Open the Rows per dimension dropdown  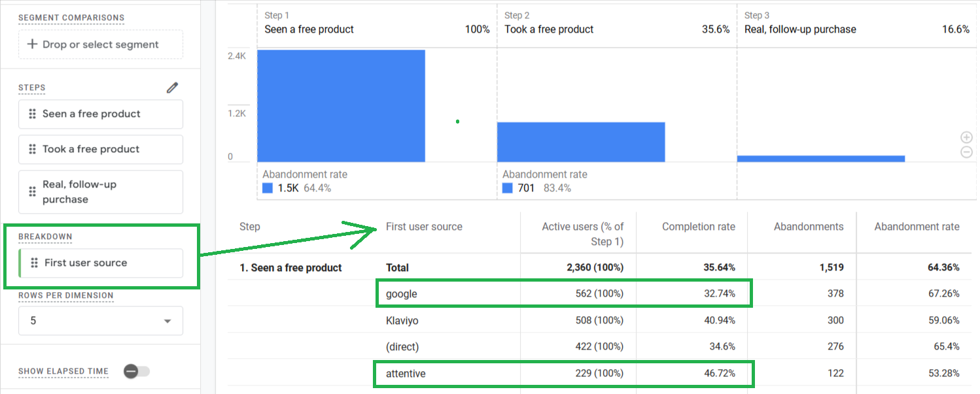(101, 321)
